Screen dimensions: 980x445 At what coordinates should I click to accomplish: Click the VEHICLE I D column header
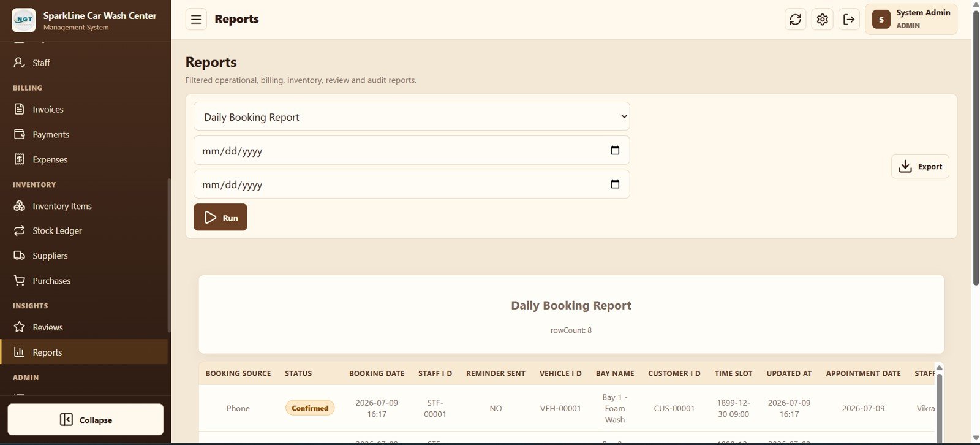(x=560, y=373)
